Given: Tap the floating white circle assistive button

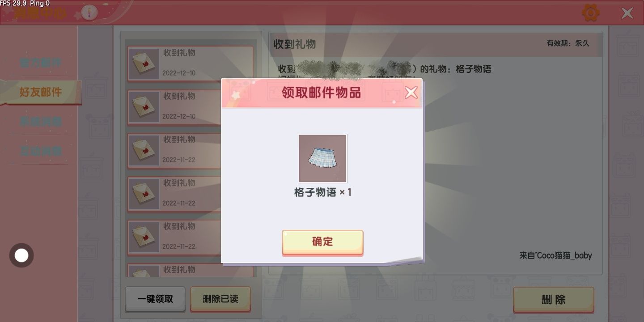Looking at the screenshot, I should [21, 255].
